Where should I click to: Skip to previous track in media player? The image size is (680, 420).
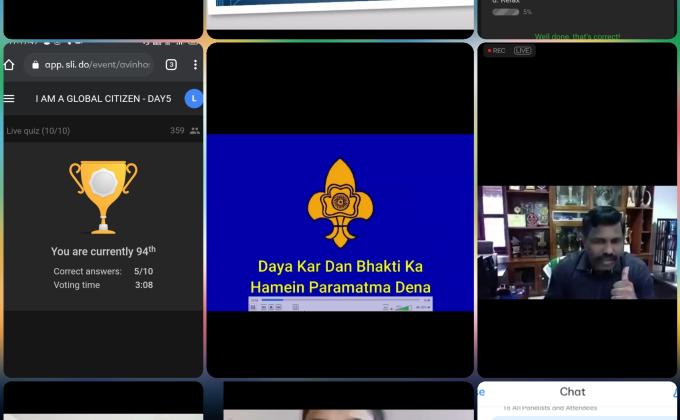pos(264,307)
